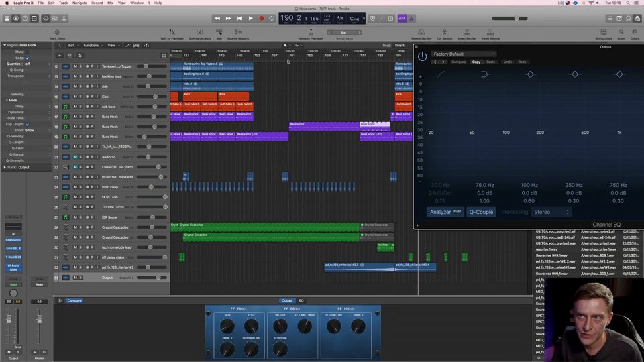Toggle global Solo S button in track header
The image size is (644, 362).
80,56
